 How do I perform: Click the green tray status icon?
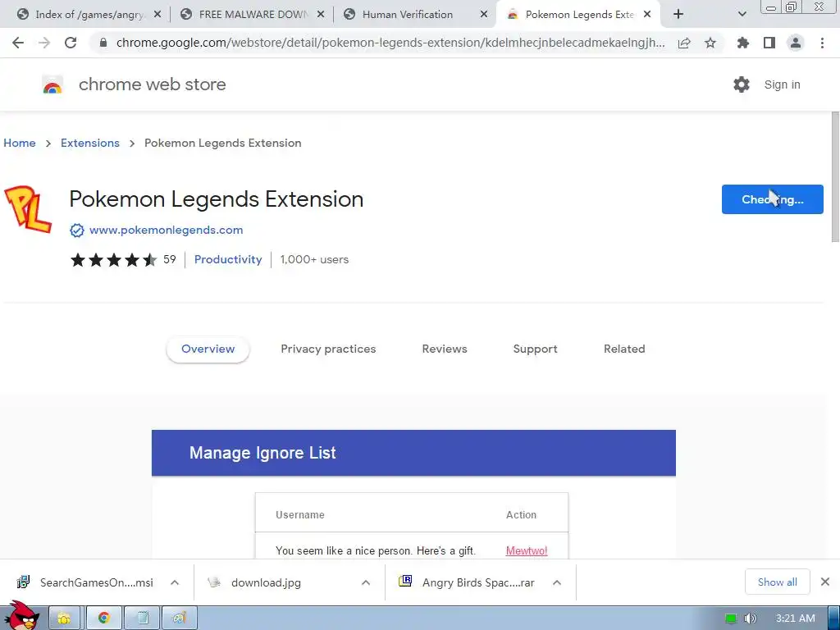pyautogui.click(x=731, y=619)
